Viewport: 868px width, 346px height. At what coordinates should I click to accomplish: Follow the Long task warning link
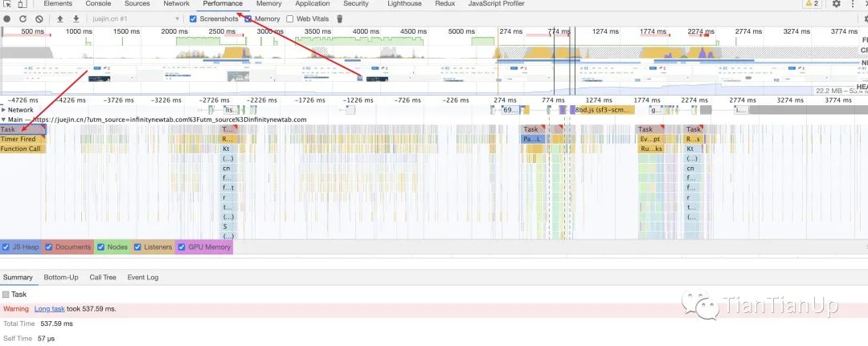49,309
